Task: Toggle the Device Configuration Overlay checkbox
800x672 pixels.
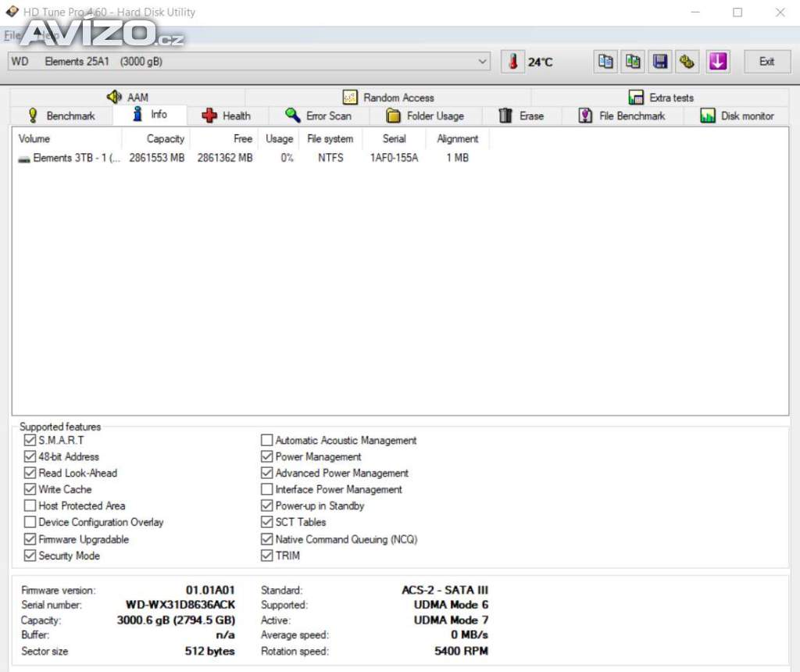Action: click(30, 522)
